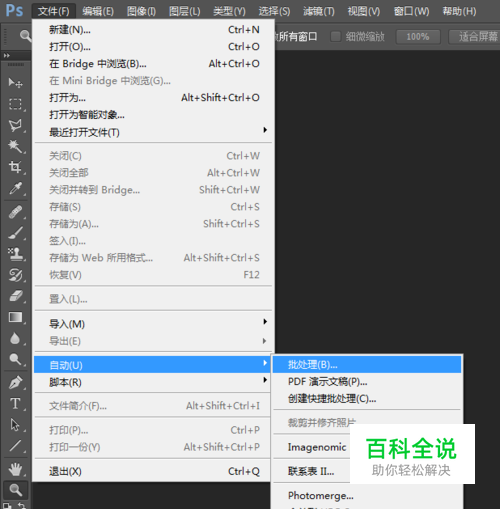The image size is (500, 509).
Task: Click the 适合屏幕 button
Action: coord(475,36)
